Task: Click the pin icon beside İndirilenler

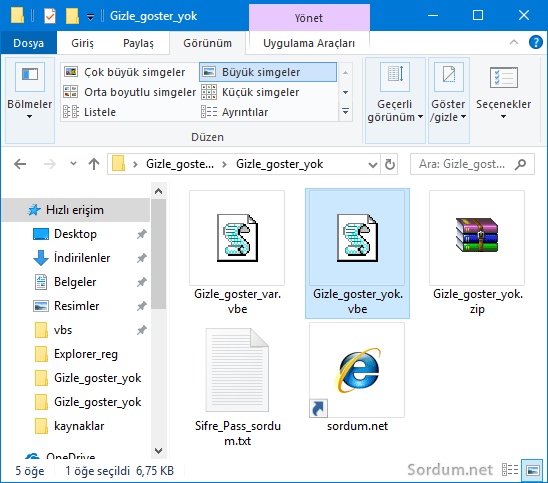Action: click(141, 258)
